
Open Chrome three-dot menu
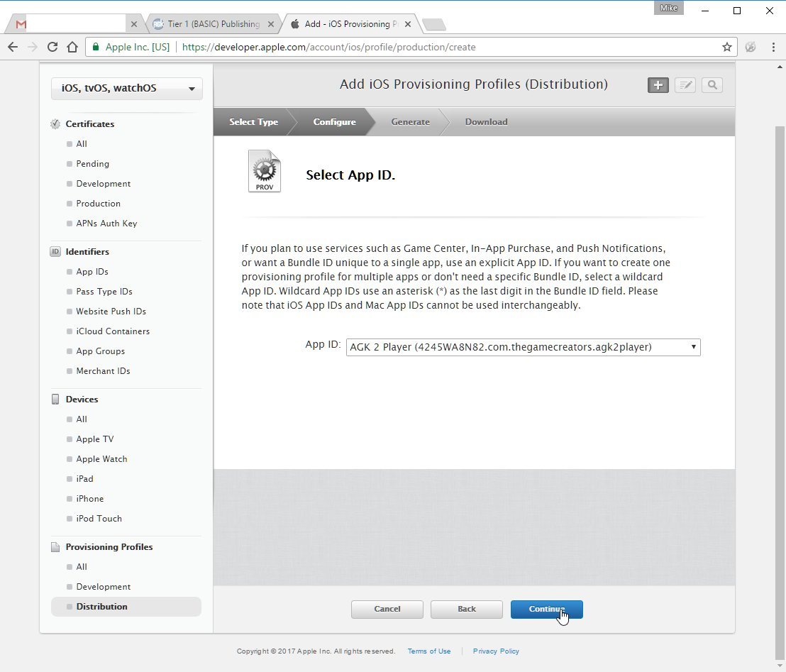click(773, 47)
